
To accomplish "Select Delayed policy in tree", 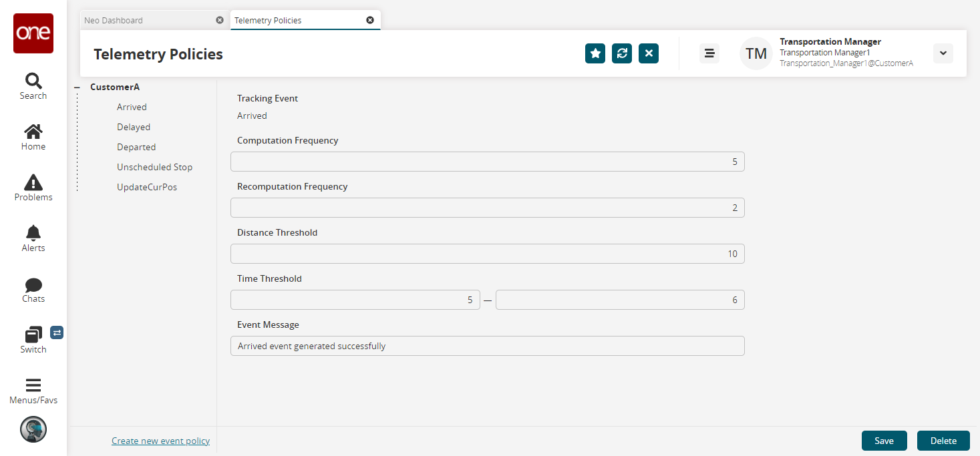I will click(134, 127).
